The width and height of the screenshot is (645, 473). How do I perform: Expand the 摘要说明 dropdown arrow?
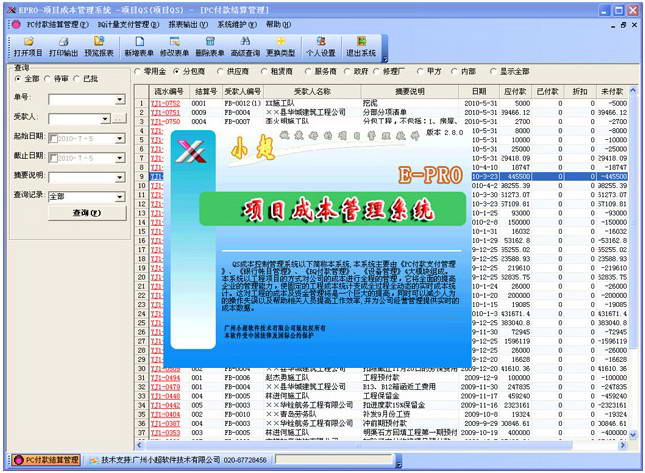point(120,178)
